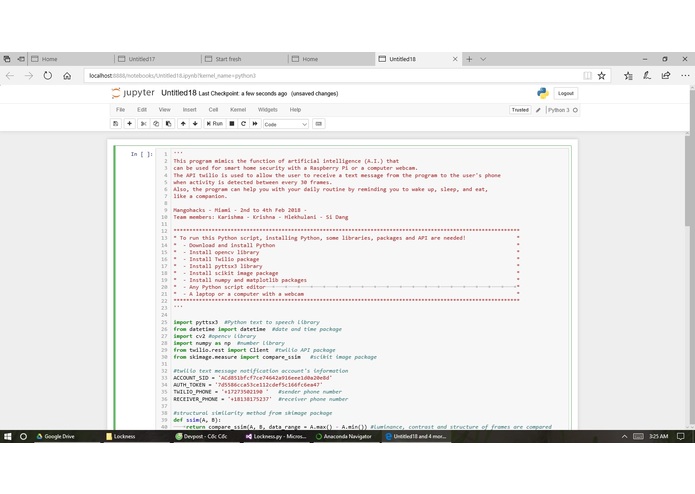Open the cell type Code dropdown
This screenshot has height=494, width=695.
(285, 124)
